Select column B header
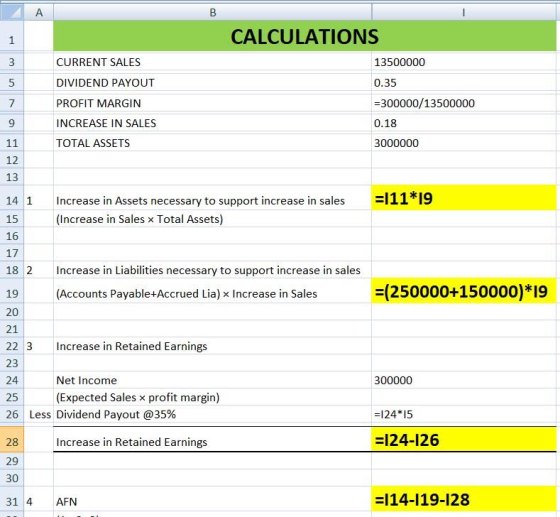This screenshot has height=517, width=560. [x=212, y=12]
